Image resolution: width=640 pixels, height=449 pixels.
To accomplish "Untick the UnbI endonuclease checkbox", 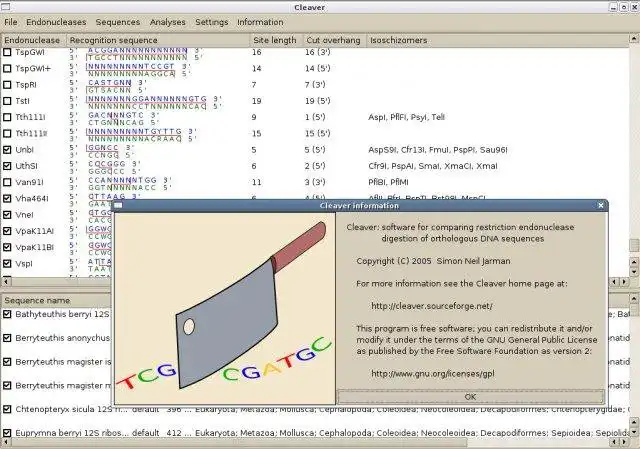I will tap(7, 150).
